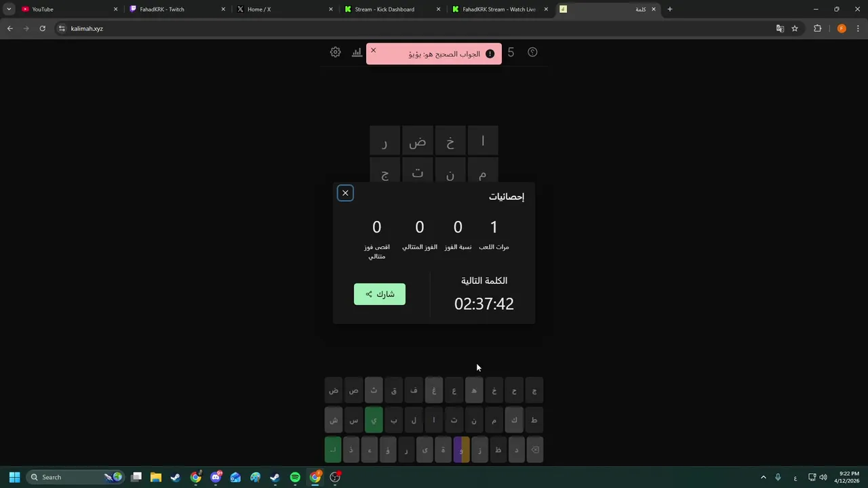Click the taskbar Search box
Image resolution: width=868 pixels, height=488 pixels.
(77, 477)
